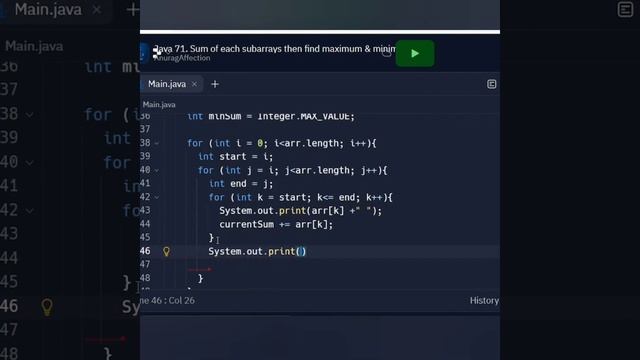Collapse background editor fold chevron at line 40

click(29, 163)
